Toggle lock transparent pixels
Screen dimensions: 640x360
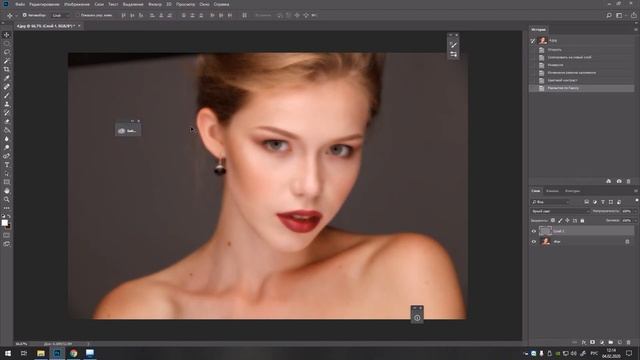[x=553, y=220]
